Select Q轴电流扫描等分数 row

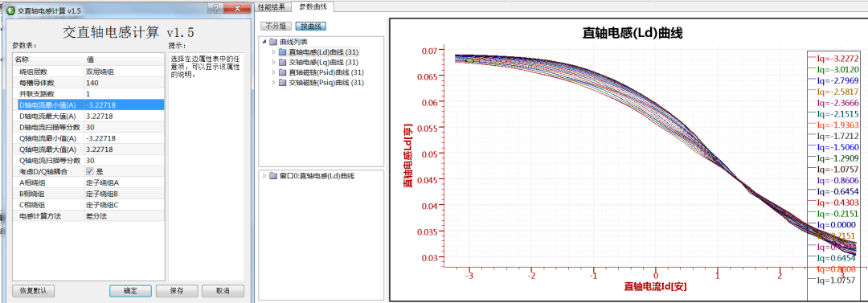(88, 161)
